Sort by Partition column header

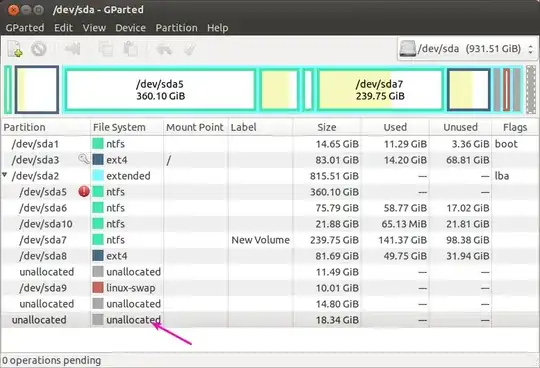click(x=46, y=127)
